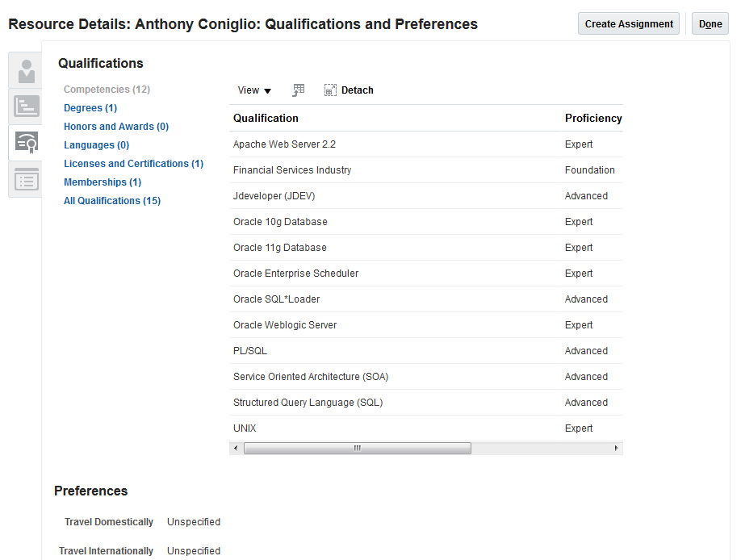Open Licenses and Certifications (1)
This screenshot has height=560, width=741.
tap(133, 164)
